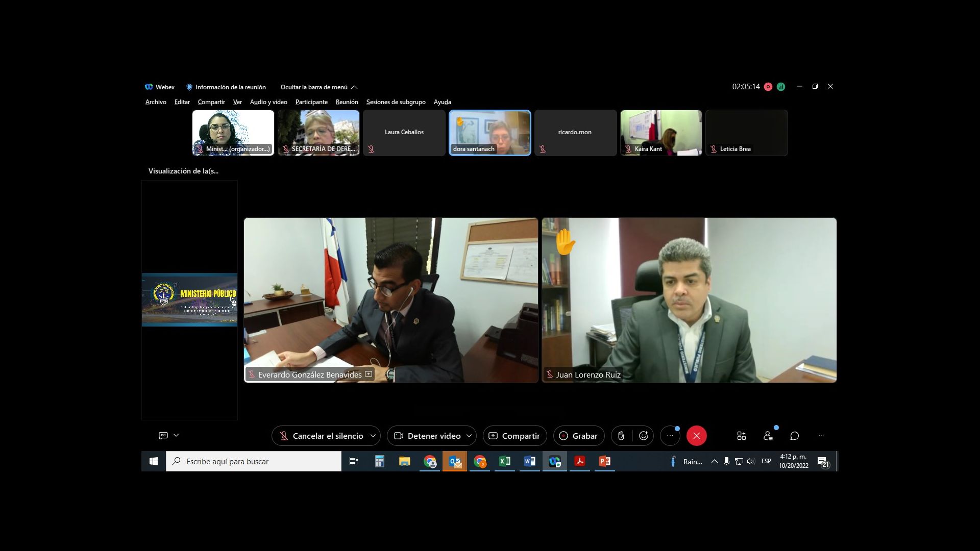The width and height of the screenshot is (980, 551).
Task: Open the participants panel icon
Action: tap(768, 436)
